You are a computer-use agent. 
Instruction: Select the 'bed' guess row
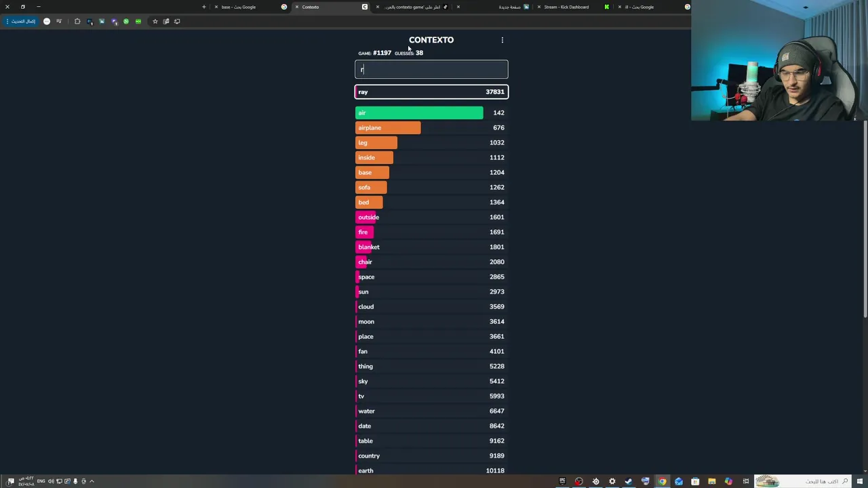coord(431,202)
